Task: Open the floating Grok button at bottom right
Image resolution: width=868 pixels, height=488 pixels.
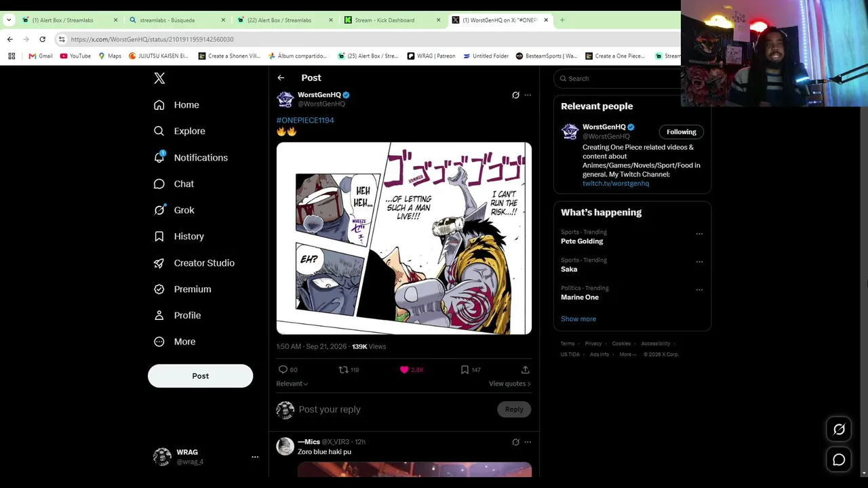Action: (839, 429)
